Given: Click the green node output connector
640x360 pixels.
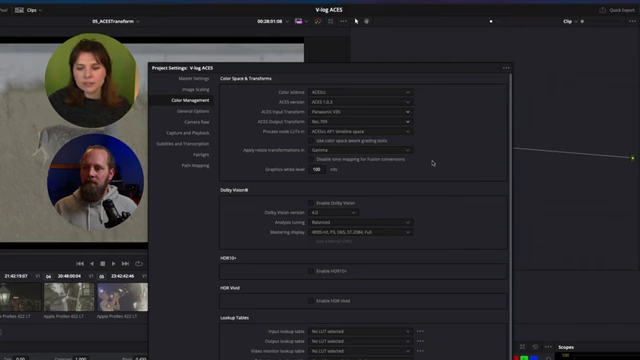Looking at the screenshot, I should click(633, 158).
